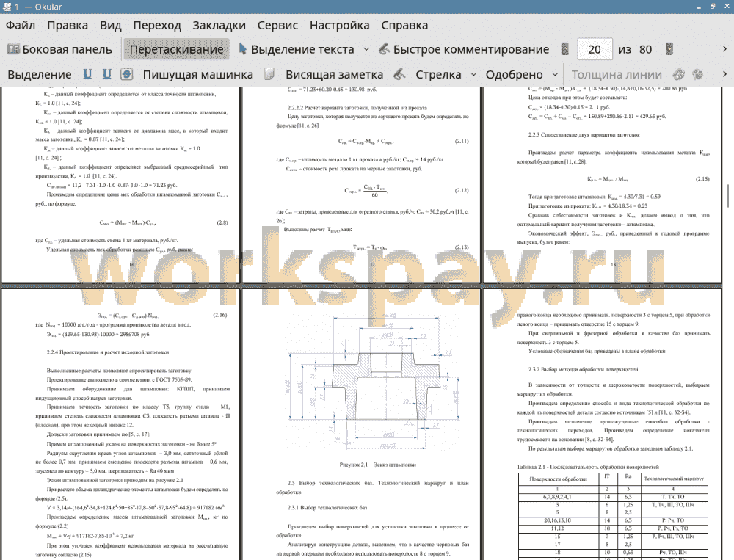This screenshot has height=560, width=734.
Task: Open the Справка menu
Action: 404,25
